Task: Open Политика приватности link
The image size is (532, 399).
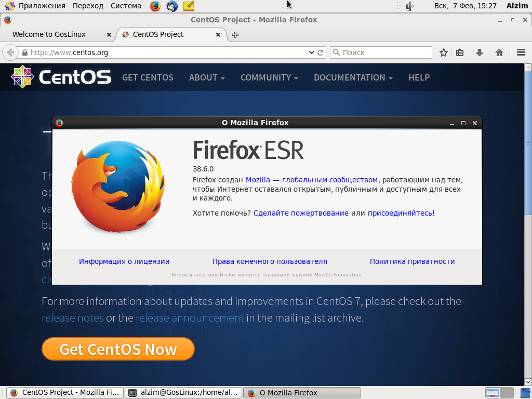Action: point(412,261)
